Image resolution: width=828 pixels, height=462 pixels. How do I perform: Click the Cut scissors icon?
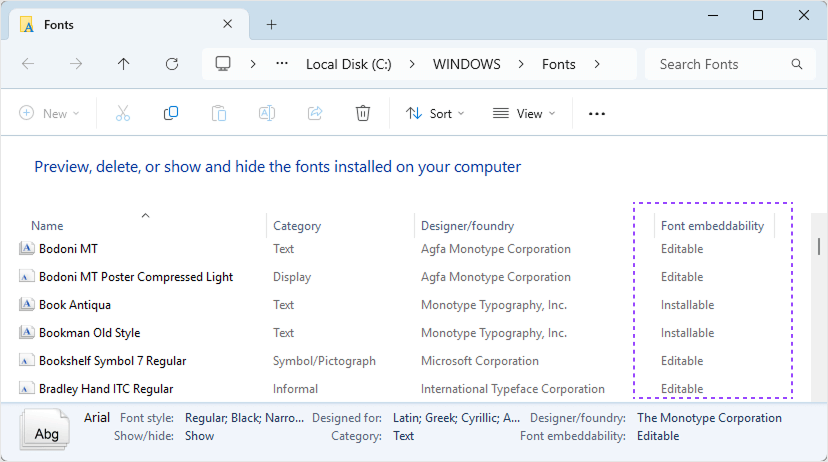pyautogui.click(x=123, y=113)
